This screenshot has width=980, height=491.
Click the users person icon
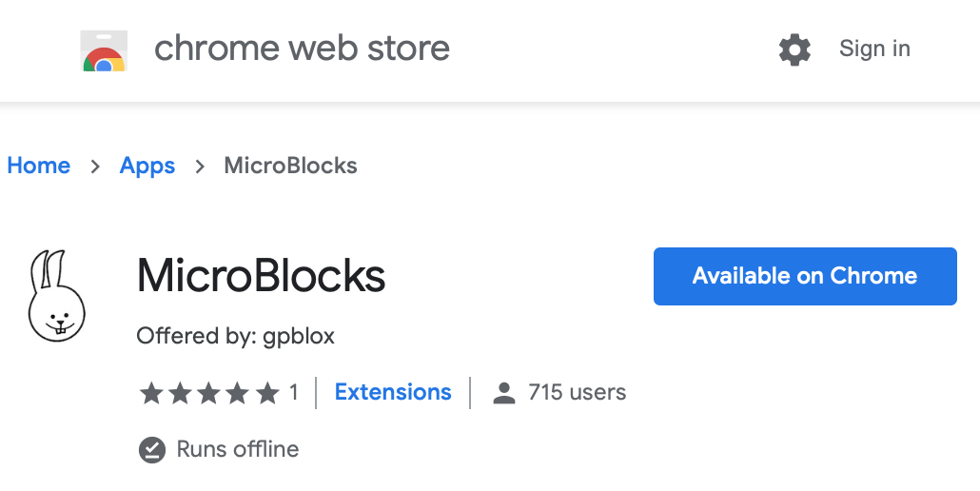coord(503,393)
